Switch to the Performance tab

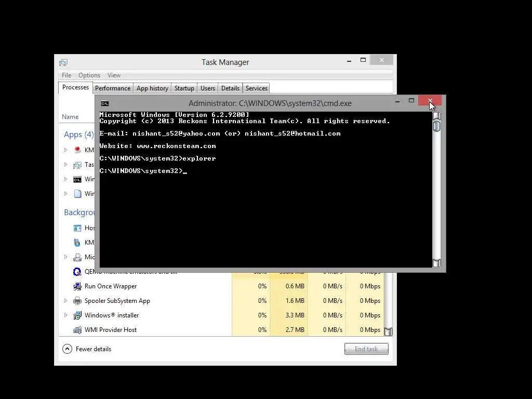click(x=113, y=88)
